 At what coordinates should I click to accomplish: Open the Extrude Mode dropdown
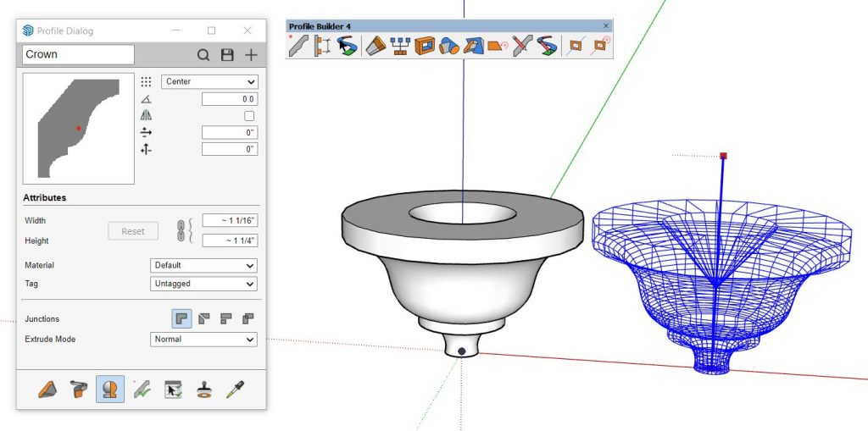point(203,340)
